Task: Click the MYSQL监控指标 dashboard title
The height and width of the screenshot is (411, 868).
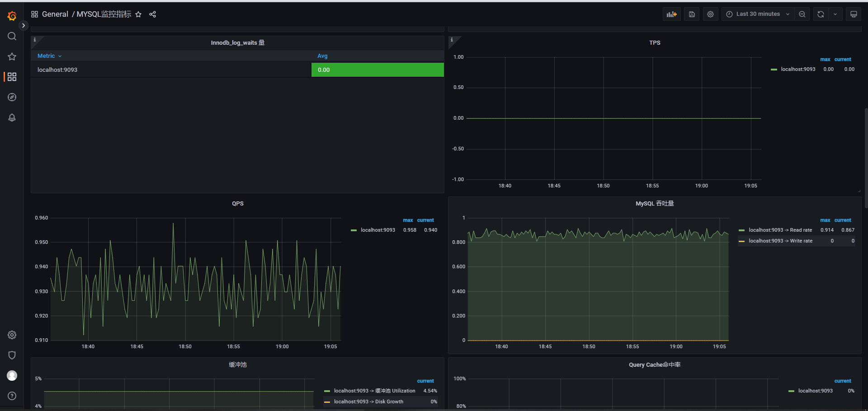Action: (104, 14)
